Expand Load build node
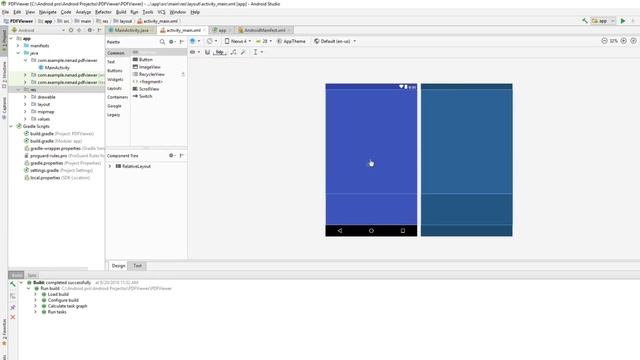Viewport: 640px width, 360px height. 36,294
